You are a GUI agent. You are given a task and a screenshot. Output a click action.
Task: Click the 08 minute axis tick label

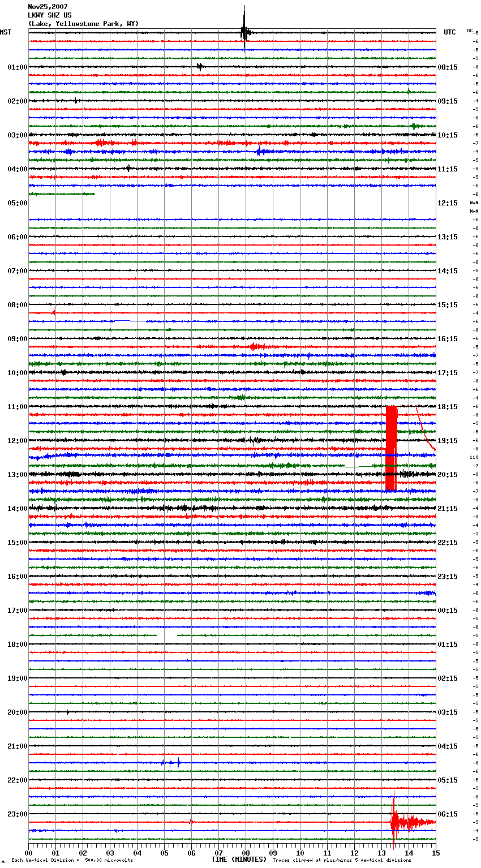pyautogui.click(x=246, y=853)
